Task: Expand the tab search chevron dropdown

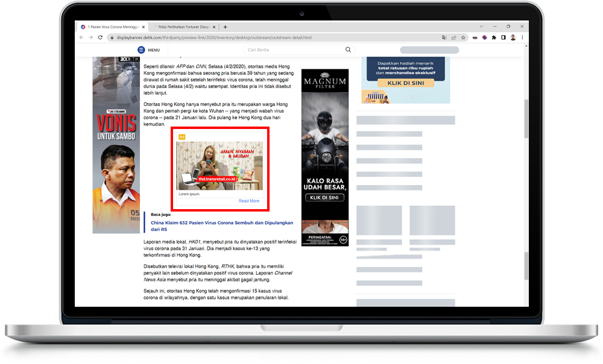Action: [480, 27]
